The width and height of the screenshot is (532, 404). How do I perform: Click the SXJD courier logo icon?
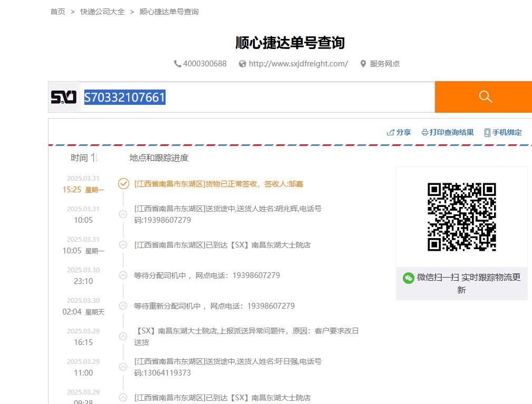coord(64,97)
